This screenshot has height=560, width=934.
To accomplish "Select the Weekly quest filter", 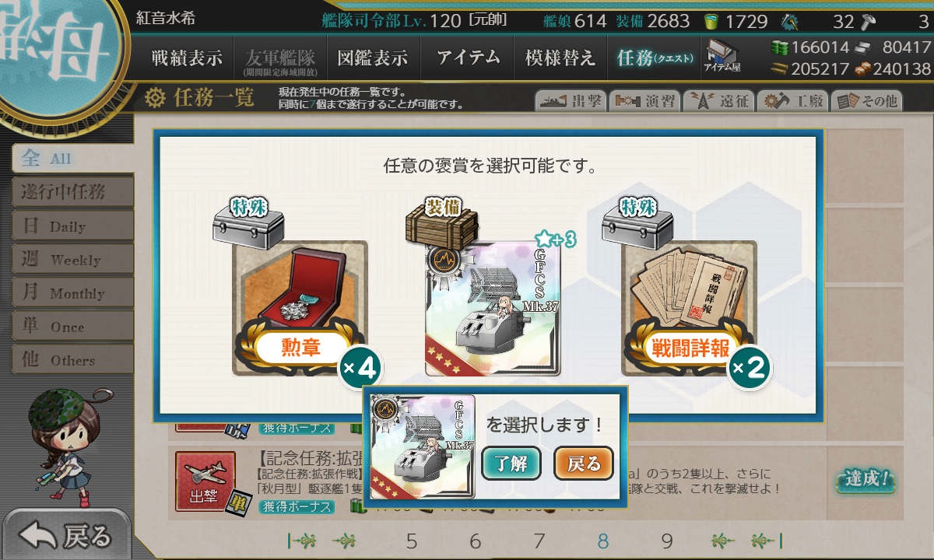I will [x=72, y=260].
